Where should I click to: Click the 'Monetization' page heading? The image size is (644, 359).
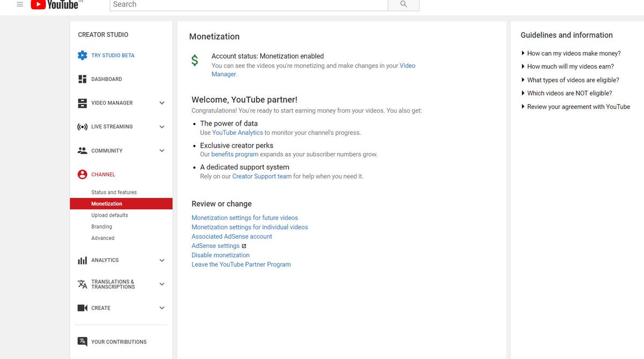pos(214,37)
